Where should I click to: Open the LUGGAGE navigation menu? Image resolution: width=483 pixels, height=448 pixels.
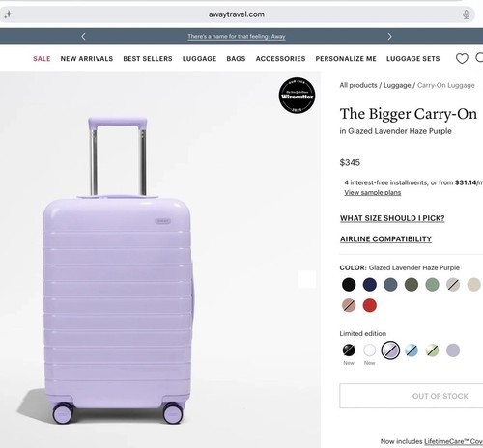(x=199, y=59)
